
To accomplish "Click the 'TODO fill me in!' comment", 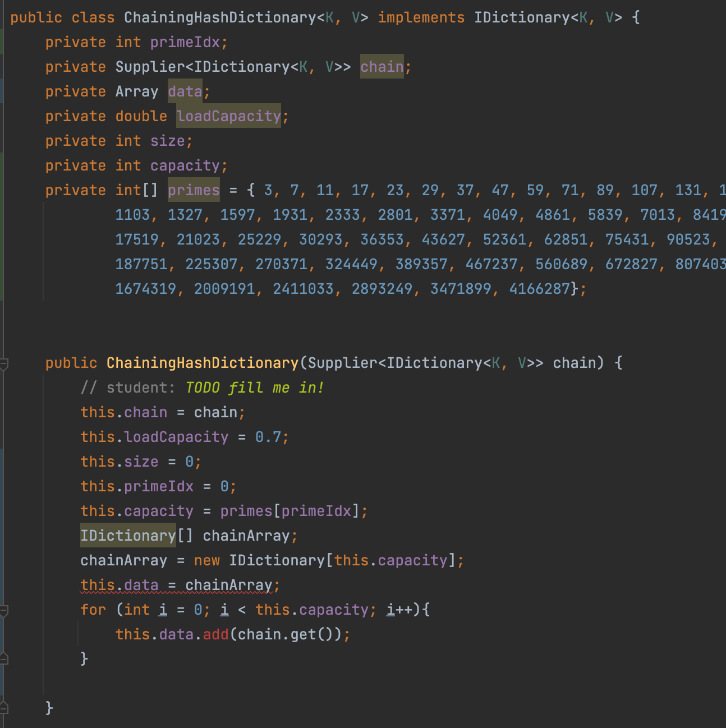I will coord(254,388).
